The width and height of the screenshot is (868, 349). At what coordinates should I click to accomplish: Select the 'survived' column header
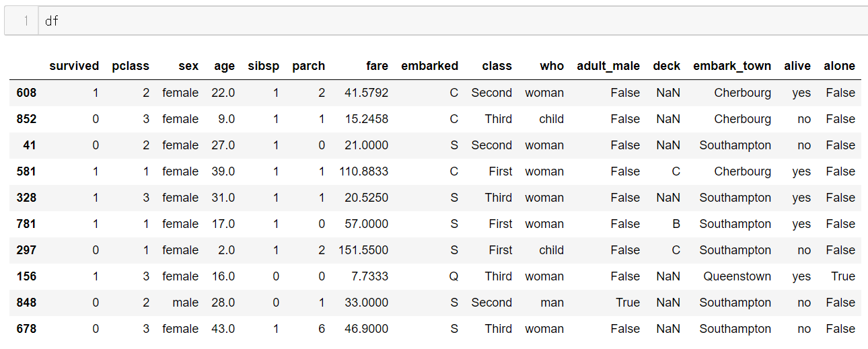click(x=74, y=66)
